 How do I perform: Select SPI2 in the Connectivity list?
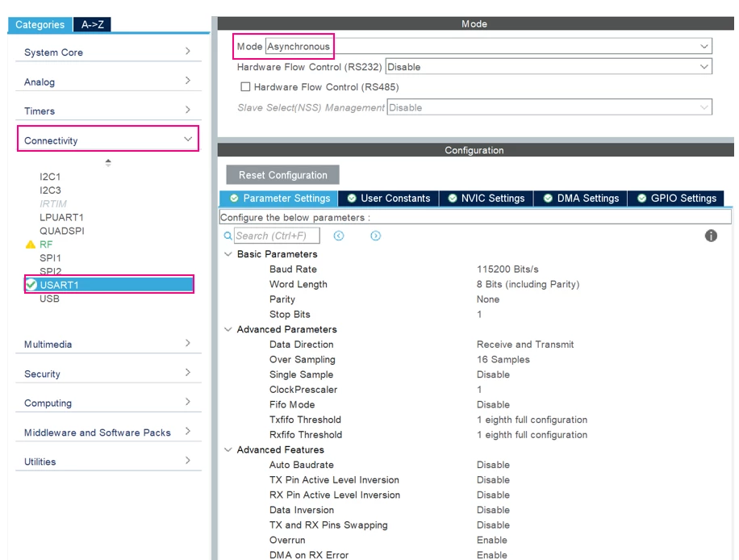tap(50, 271)
